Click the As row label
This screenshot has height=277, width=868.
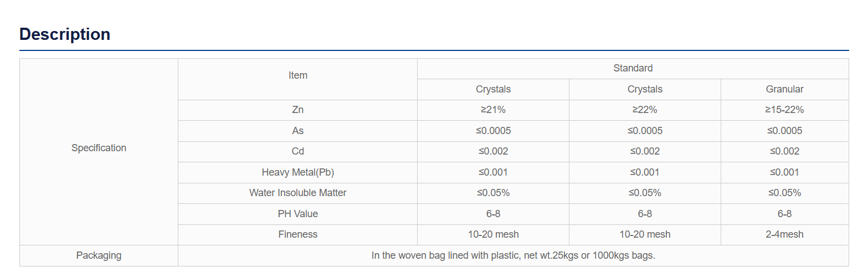298,131
